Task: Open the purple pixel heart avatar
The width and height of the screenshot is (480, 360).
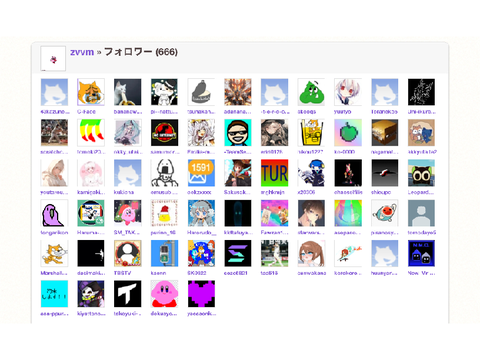Action: coord(201,294)
